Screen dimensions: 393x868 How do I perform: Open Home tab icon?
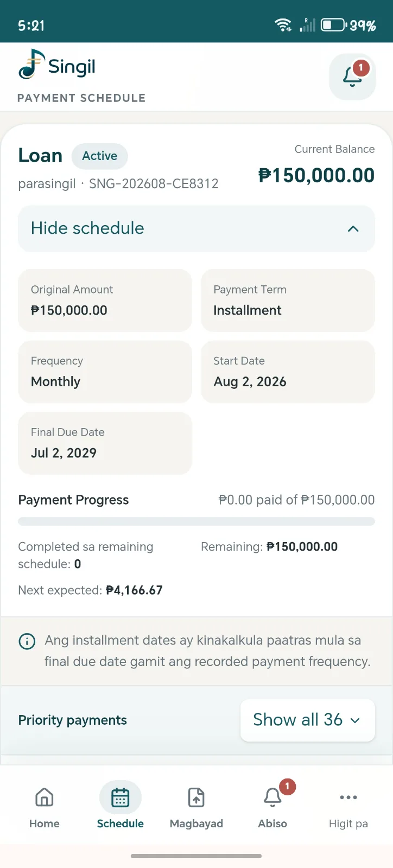tap(45, 797)
